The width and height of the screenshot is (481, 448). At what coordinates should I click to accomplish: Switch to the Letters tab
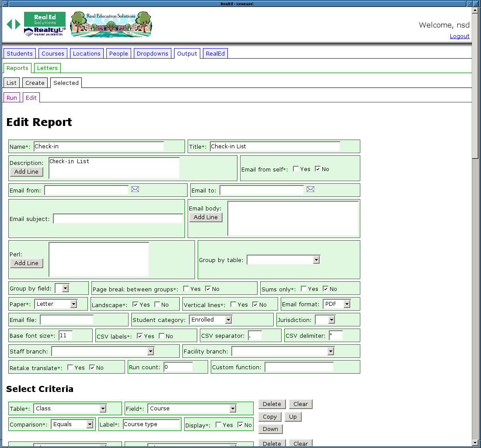[47, 68]
